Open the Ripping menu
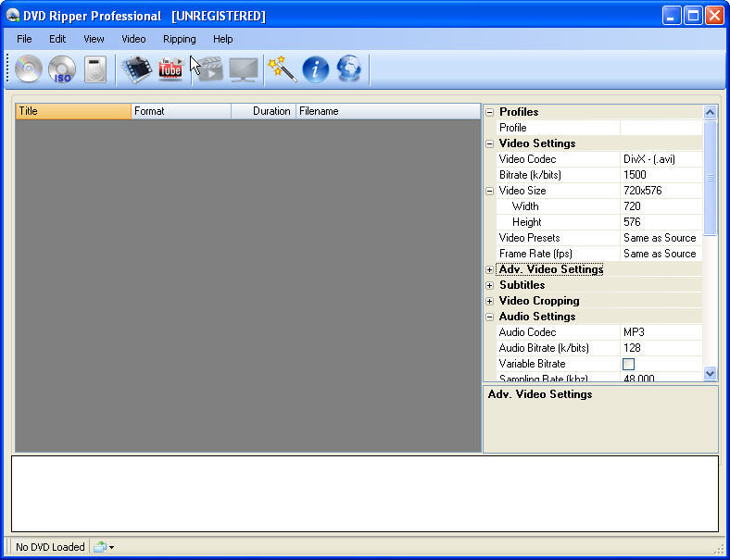Viewport: 730px width, 560px height. tap(179, 39)
